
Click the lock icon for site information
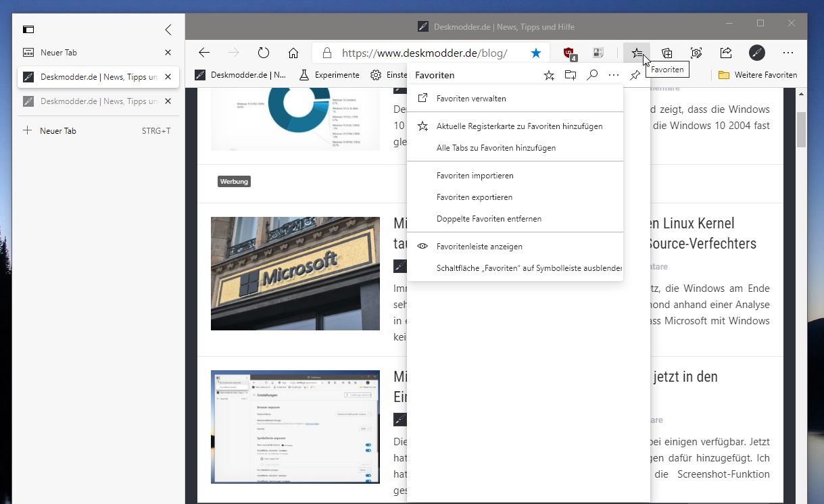point(327,53)
